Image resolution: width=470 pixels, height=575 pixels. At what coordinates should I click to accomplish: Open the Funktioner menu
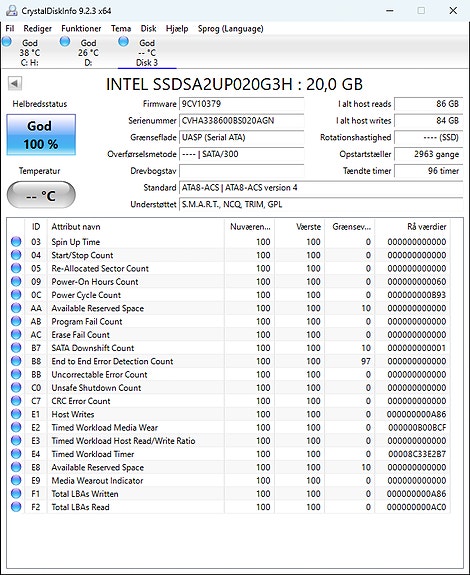point(81,29)
